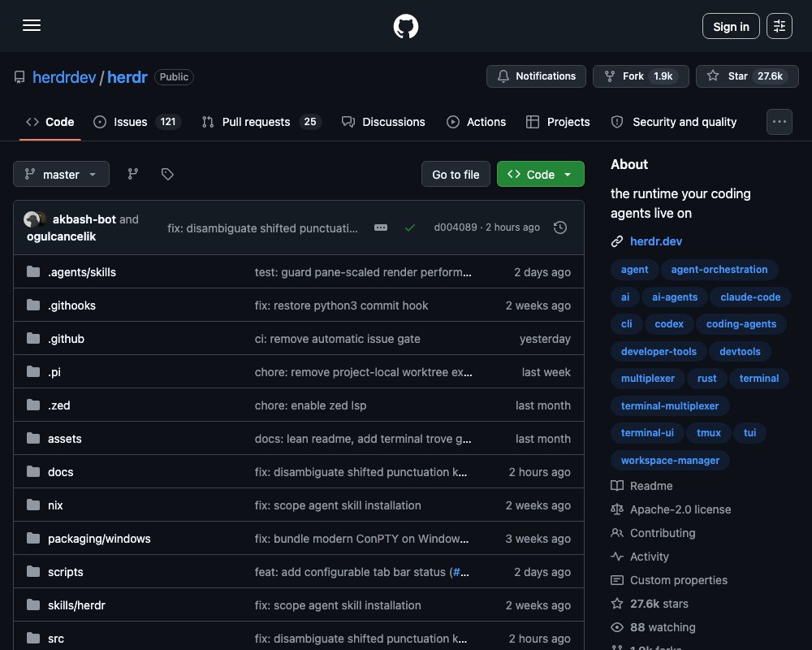
Task: Open the Actions tab
Action: [x=476, y=122]
